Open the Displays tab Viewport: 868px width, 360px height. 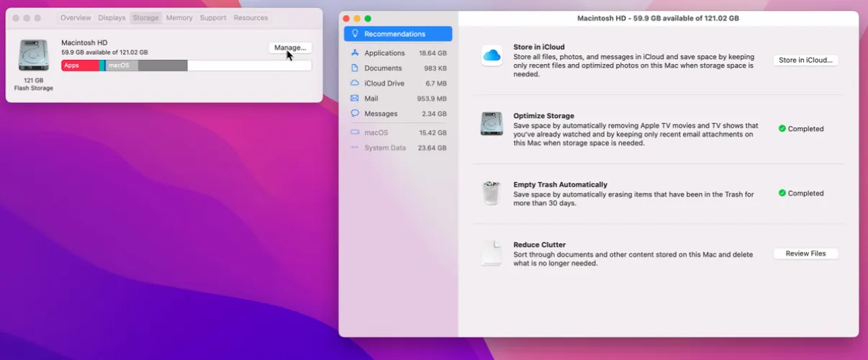tap(112, 18)
